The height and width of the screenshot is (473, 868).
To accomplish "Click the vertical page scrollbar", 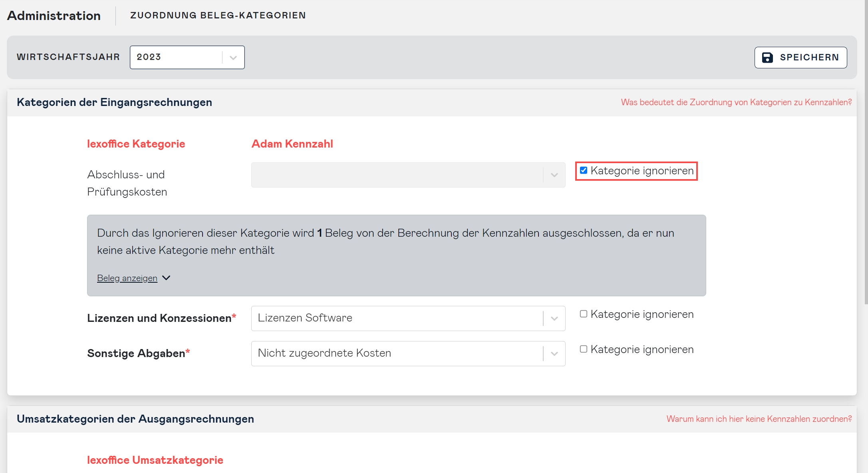I will (x=866, y=152).
